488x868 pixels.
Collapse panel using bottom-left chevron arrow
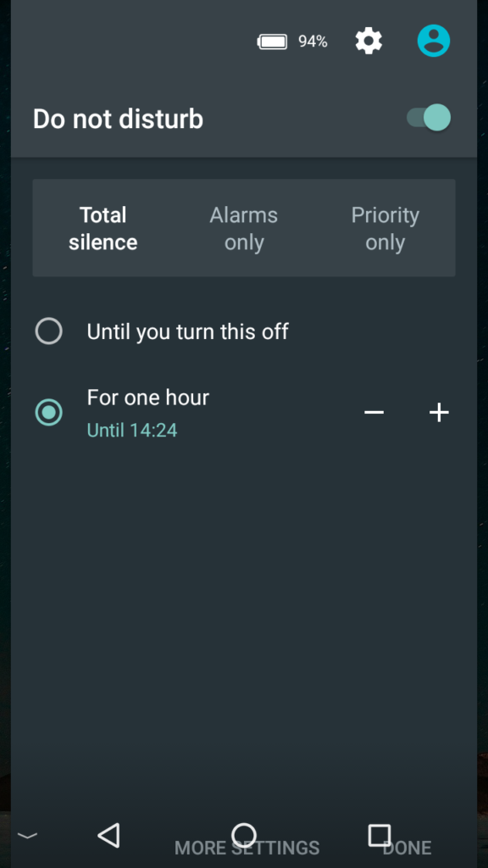(27, 835)
